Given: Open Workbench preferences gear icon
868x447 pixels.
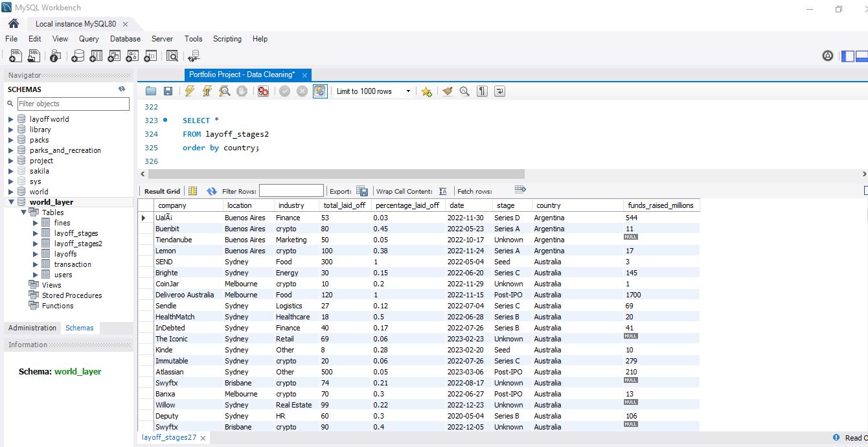Looking at the screenshot, I should click(x=828, y=56).
